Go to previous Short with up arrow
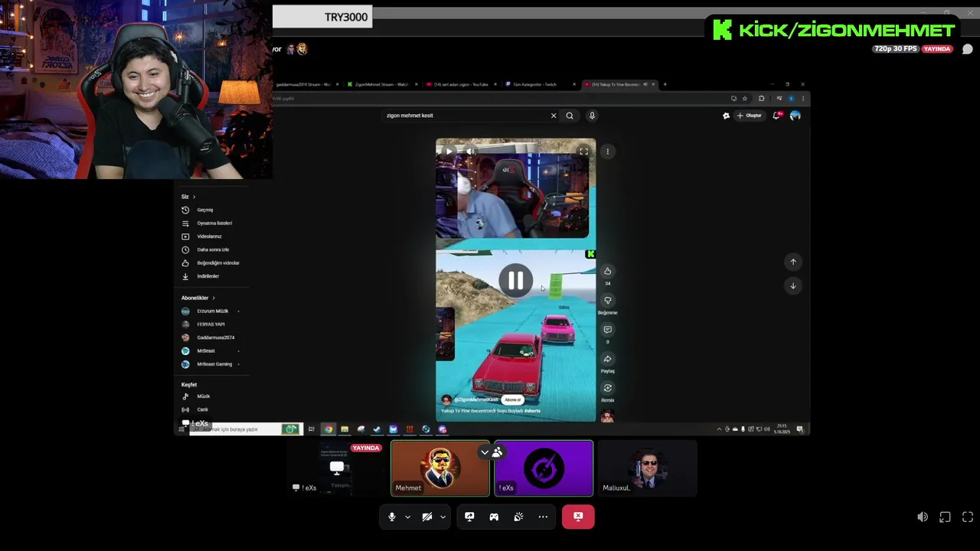Screen dimensions: 980x551 coord(793,262)
